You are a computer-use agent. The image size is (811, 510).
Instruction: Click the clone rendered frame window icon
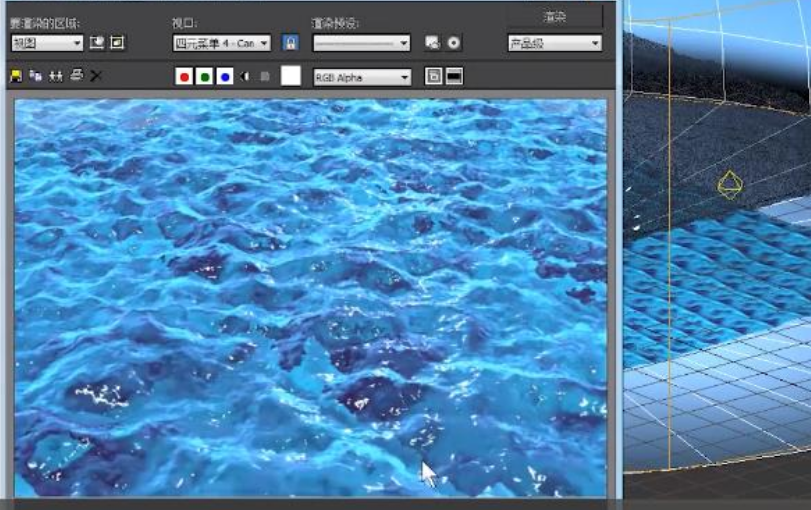click(x=55, y=76)
